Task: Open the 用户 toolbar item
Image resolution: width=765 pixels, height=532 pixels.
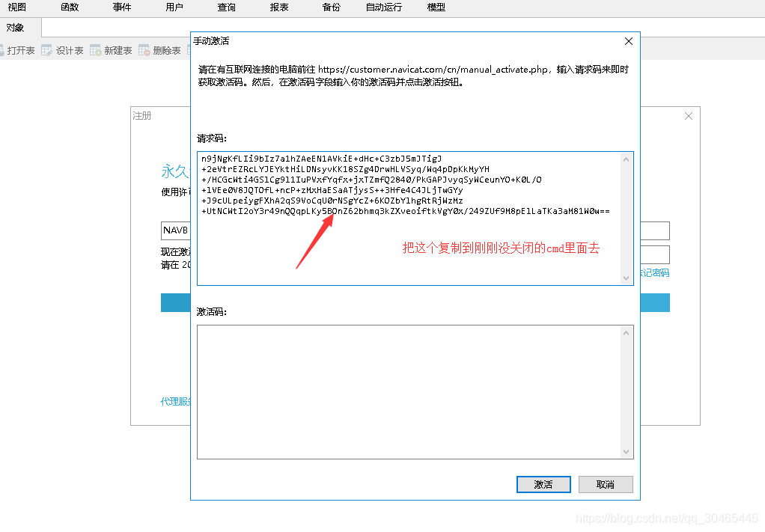Action: pyautogui.click(x=174, y=7)
